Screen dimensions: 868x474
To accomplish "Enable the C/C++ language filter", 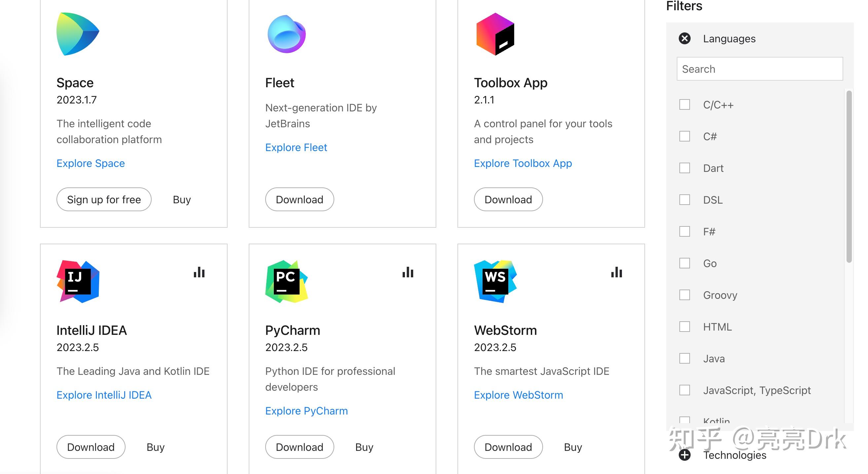I will (684, 104).
